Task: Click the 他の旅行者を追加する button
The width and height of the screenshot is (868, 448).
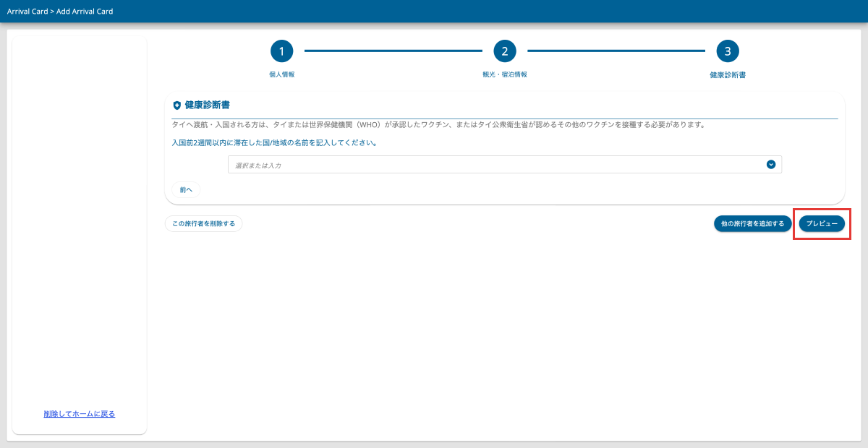Action: pyautogui.click(x=752, y=224)
